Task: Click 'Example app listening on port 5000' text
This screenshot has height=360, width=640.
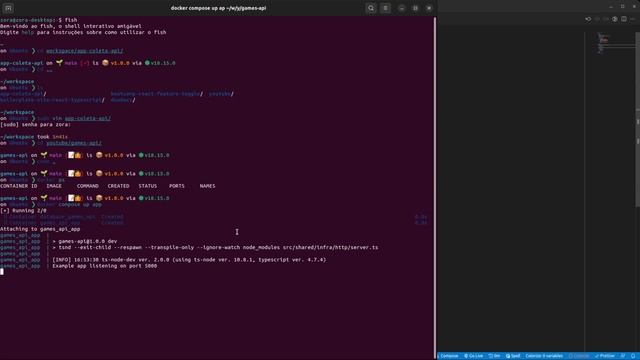Action: click(104, 266)
